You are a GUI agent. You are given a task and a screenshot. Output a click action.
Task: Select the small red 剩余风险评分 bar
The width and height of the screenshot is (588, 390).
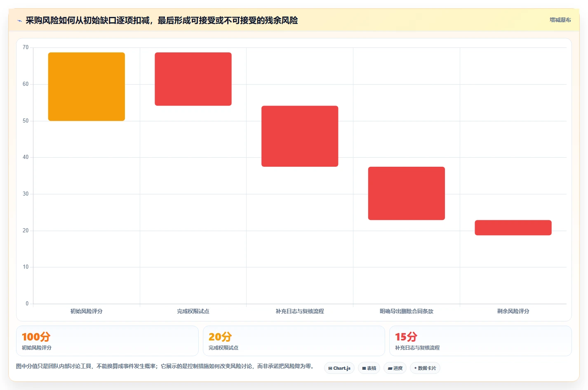tap(513, 228)
